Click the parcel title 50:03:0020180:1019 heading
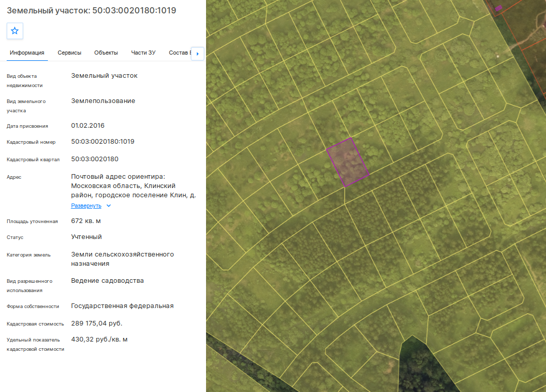 point(92,10)
